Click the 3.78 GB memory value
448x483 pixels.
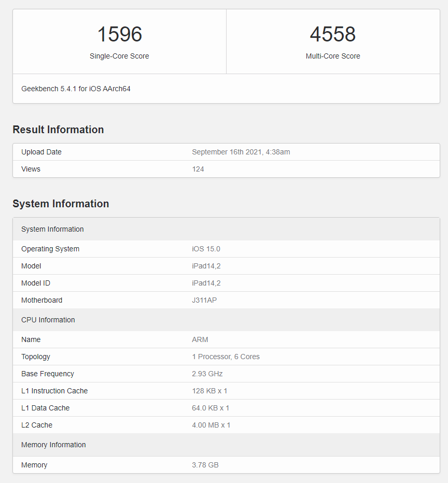[x=205, y=465]
